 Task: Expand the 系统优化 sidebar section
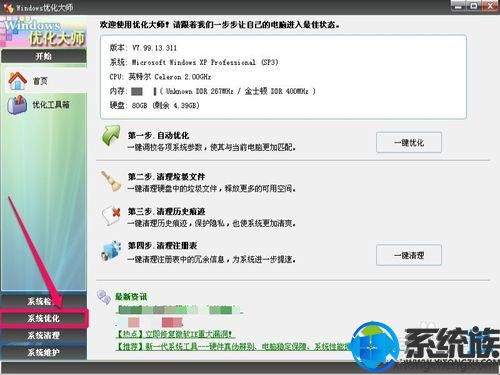tap(44, 318)
